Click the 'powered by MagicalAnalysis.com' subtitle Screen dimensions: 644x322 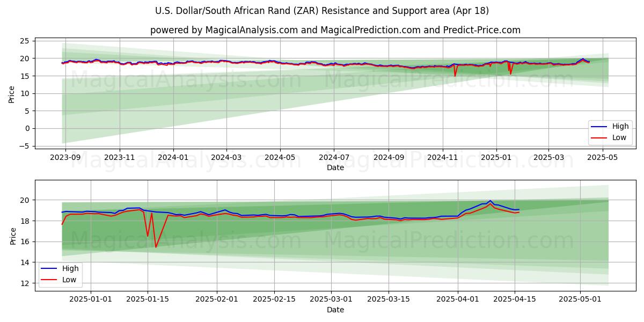click(335, 30)
